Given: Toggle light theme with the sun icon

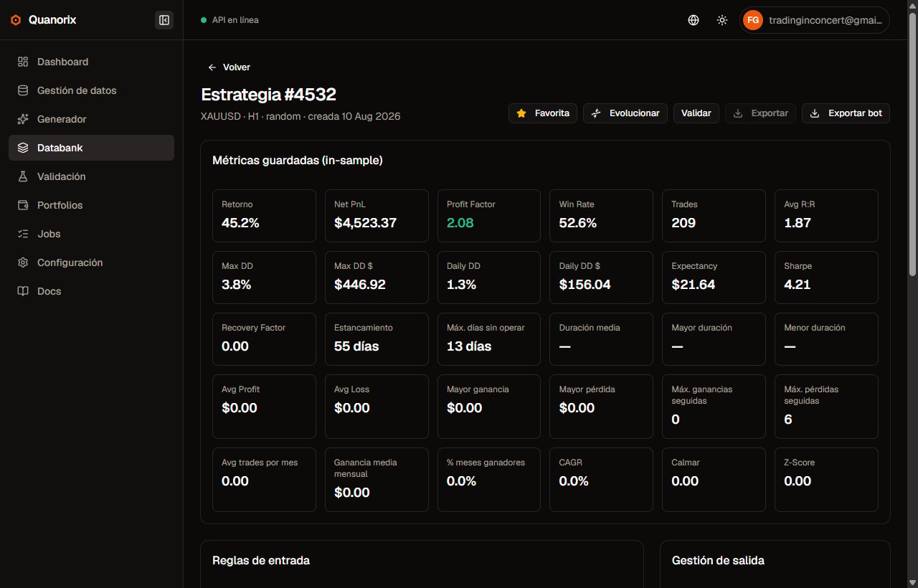Looking at the screenshot, I should (x=722, y=20).
